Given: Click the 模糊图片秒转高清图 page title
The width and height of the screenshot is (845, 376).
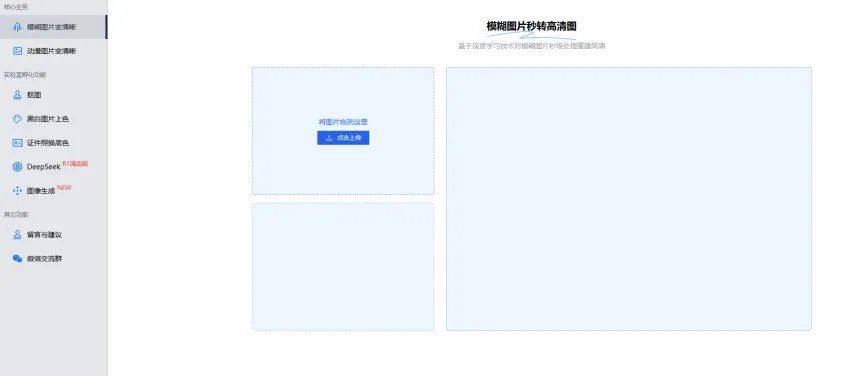Looking at the screenshot, I should [531, 26].
